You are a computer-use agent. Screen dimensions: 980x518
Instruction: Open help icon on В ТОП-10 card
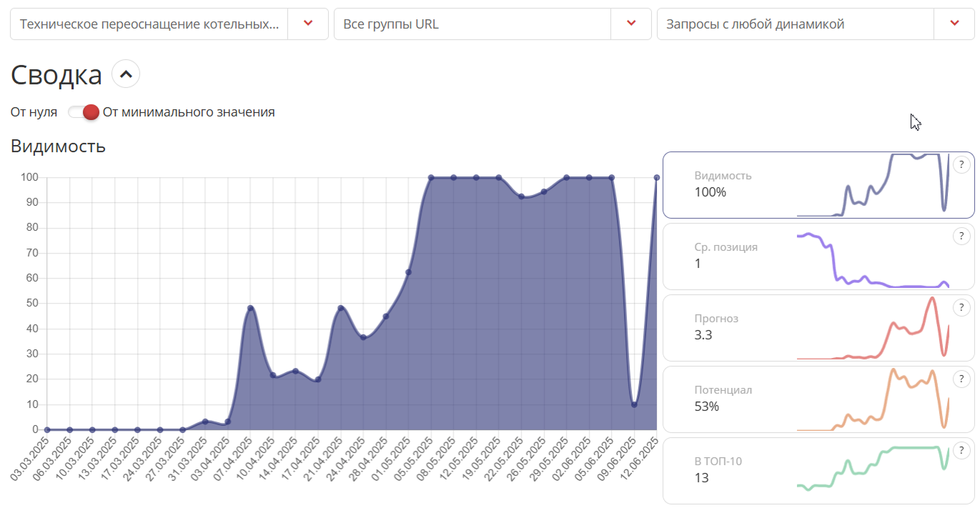961,450
